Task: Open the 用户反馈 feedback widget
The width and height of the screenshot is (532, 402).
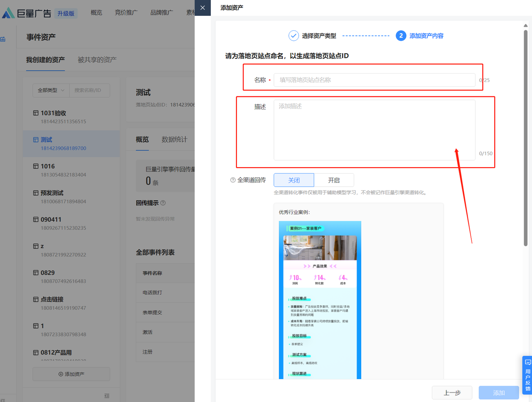Action: pyautogui.click(x=527, y=375)
